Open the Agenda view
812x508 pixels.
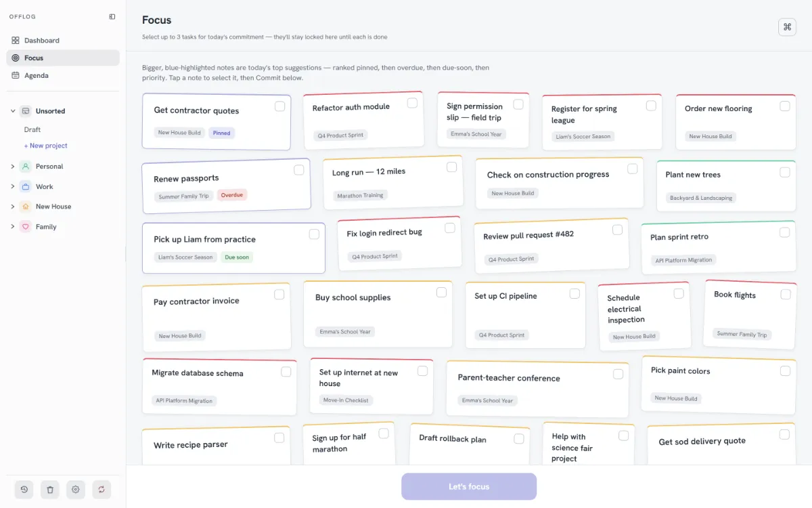(63, 76)
